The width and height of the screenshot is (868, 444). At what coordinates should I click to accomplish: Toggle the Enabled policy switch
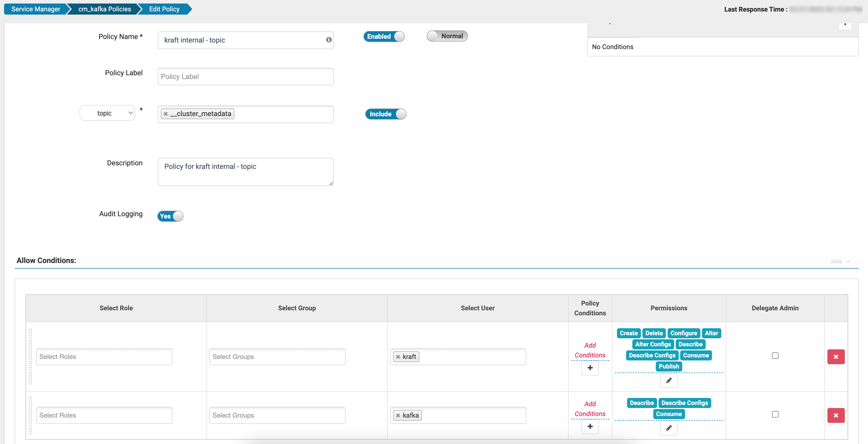point(384,36)
